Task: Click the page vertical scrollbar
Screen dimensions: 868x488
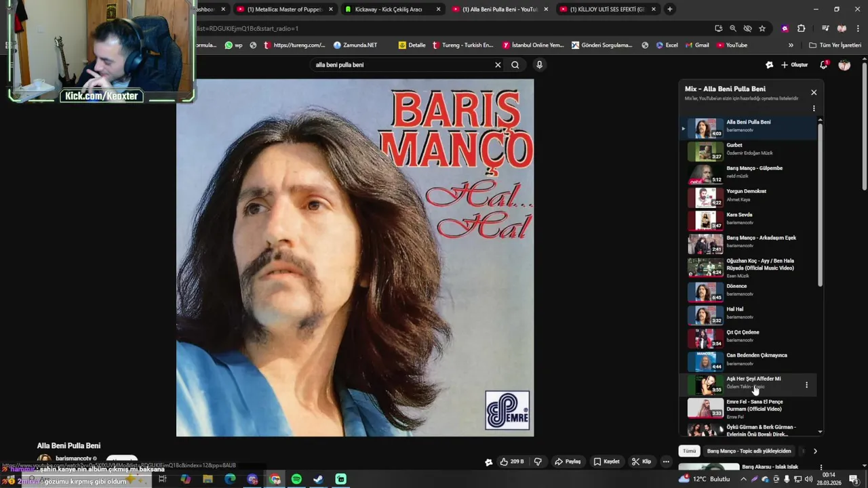Action: click(x=864, y=126)
